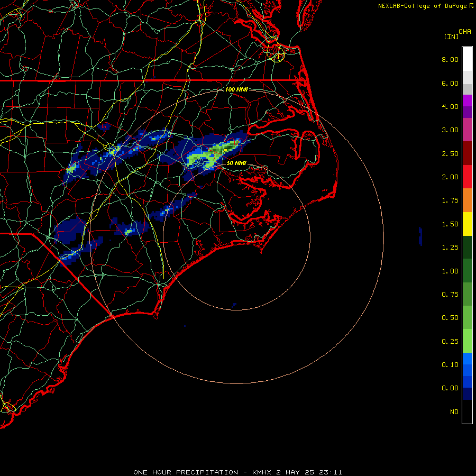Pick the yellow swatch beside 1.50
This screenshot has height=476, width=476.
467,224
